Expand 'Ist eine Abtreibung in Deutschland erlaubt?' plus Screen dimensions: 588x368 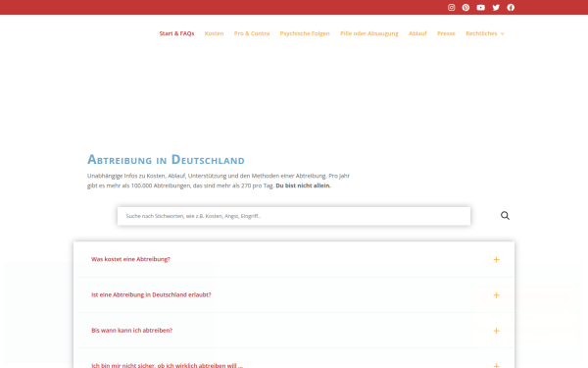click(496, 295)
